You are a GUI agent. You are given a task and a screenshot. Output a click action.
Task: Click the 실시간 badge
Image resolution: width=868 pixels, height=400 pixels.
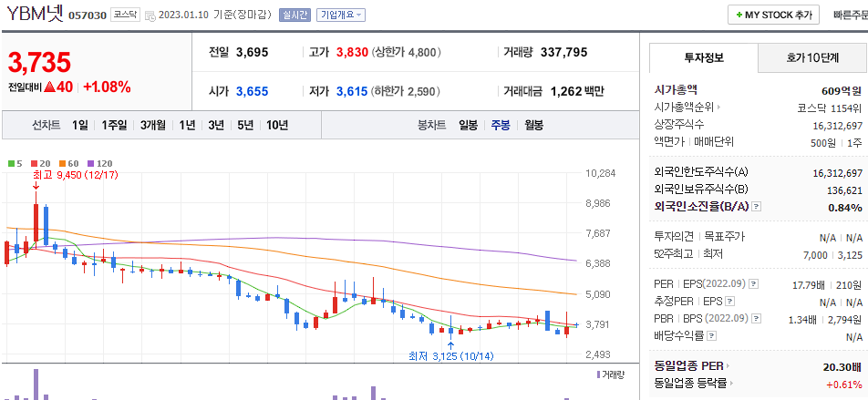295,15
